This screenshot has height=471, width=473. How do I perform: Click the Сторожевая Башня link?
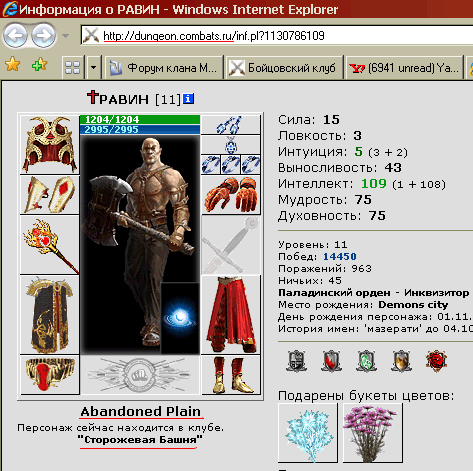(x=140, y=440)
